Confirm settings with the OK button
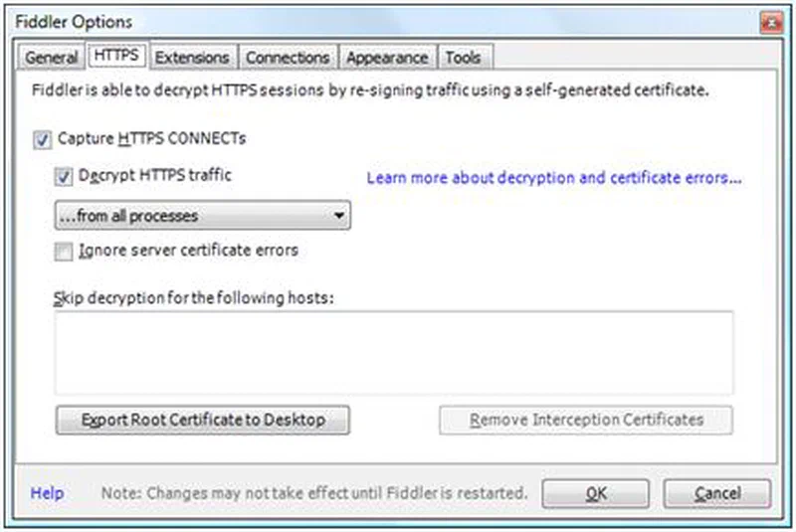 coord(595,493)
